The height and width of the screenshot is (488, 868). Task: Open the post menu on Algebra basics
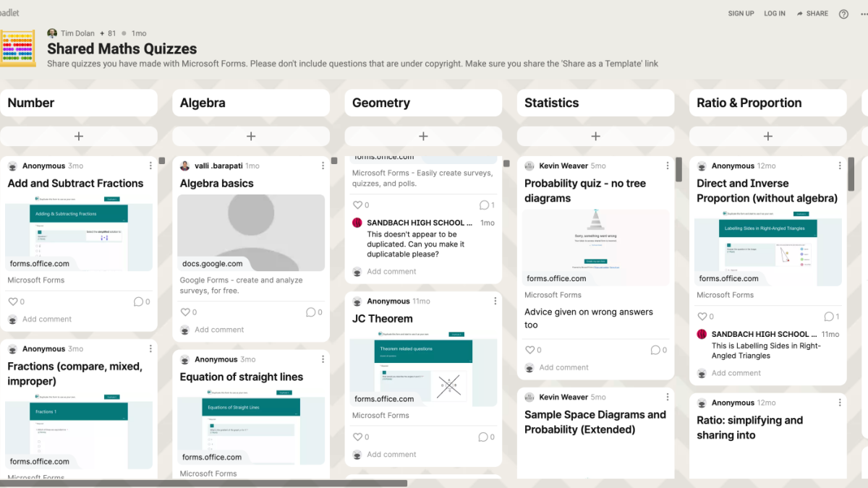[x=323, y=165]
